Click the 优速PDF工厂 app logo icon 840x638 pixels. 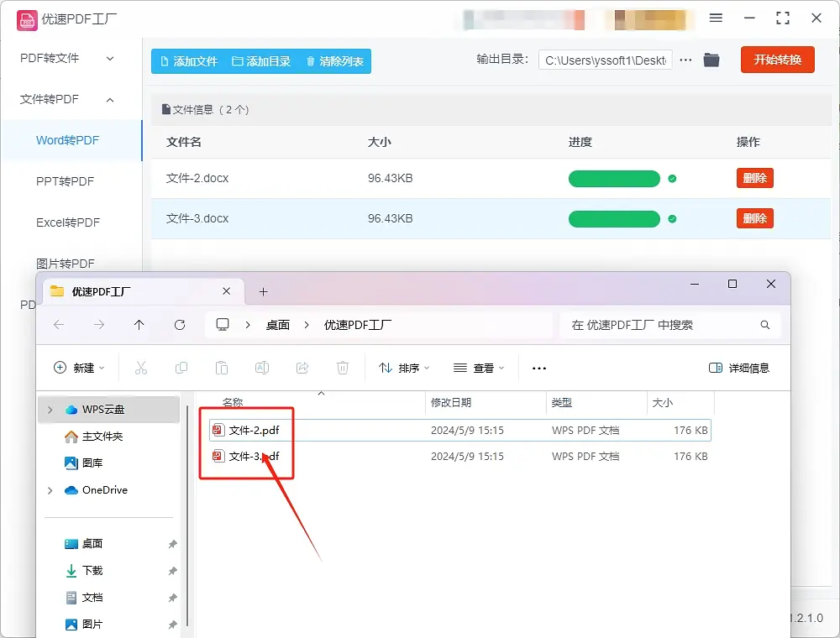pos(27,20)
